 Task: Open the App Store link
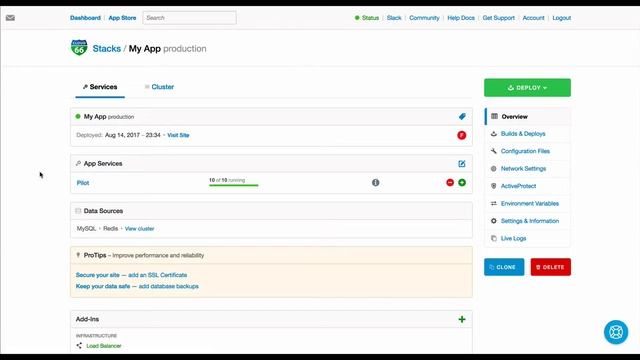point(122,18)
